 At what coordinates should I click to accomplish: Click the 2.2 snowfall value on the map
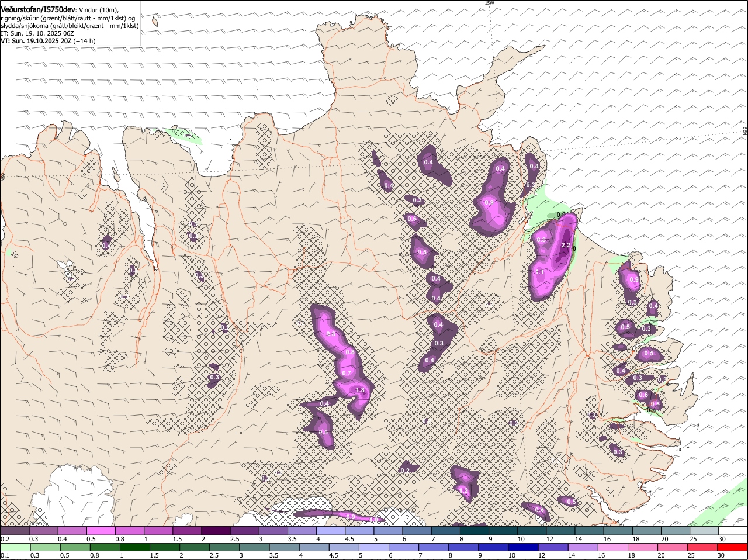click(565, 246)
